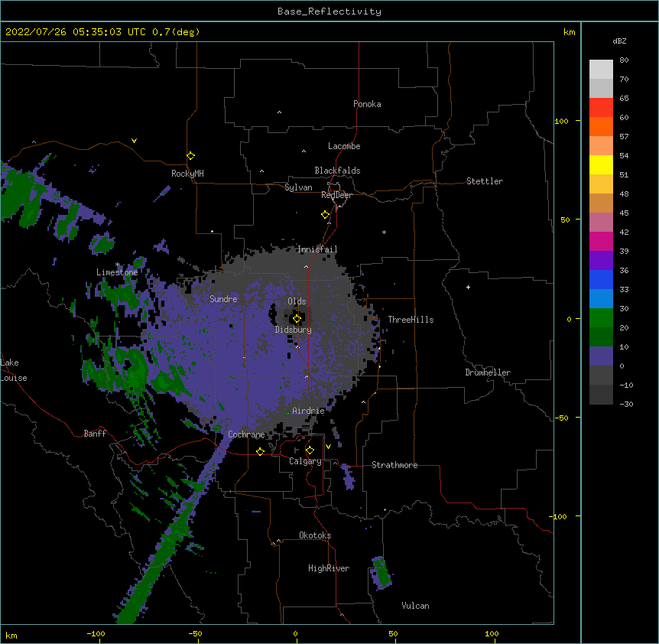Click the RockyMH town label

(x=187, y=174)
